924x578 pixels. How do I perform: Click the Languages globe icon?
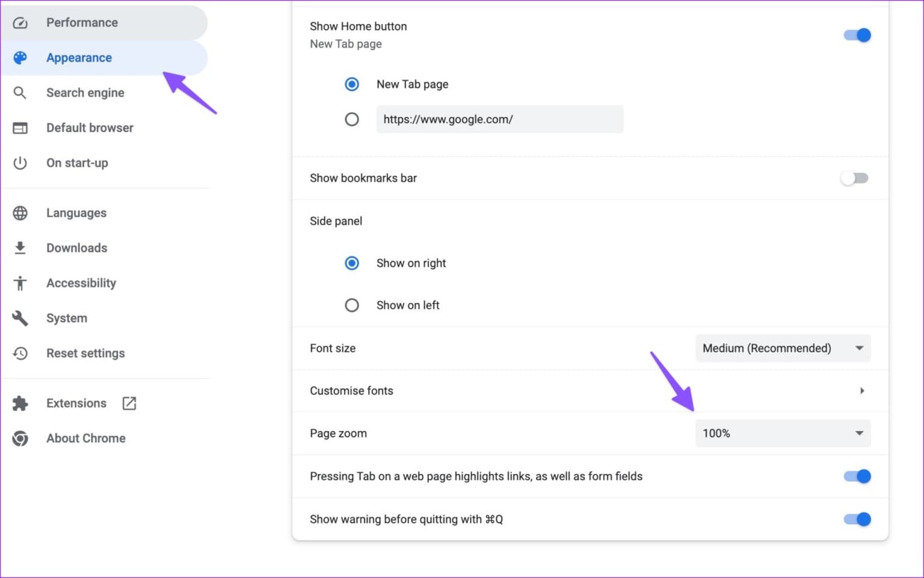(20, 213)
